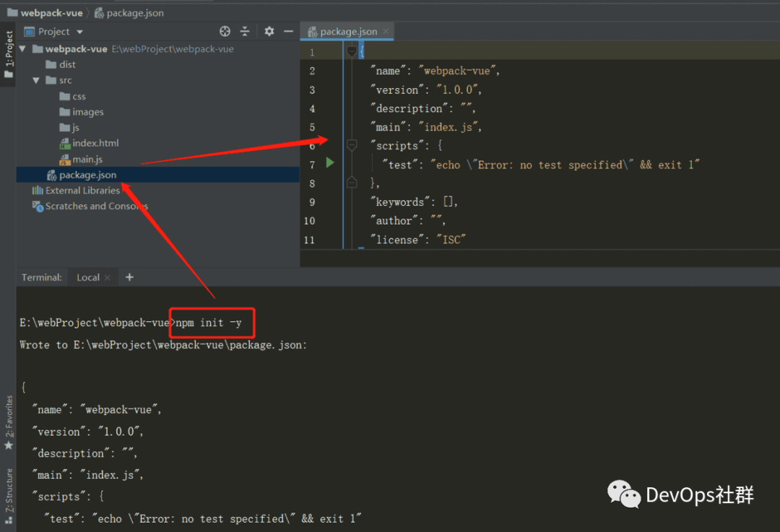Collapse the src folder
The height and width of the screenshot is (532, 780).
(36, 80)
